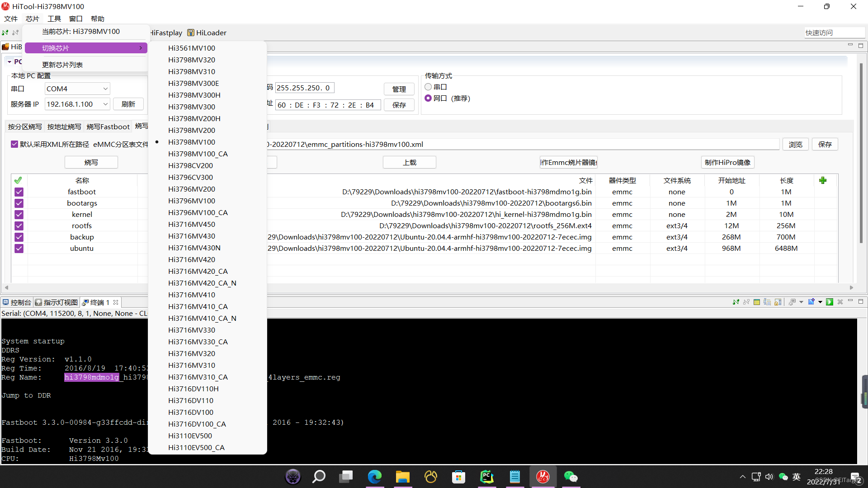Click the 刷新 button

point(128,104)
